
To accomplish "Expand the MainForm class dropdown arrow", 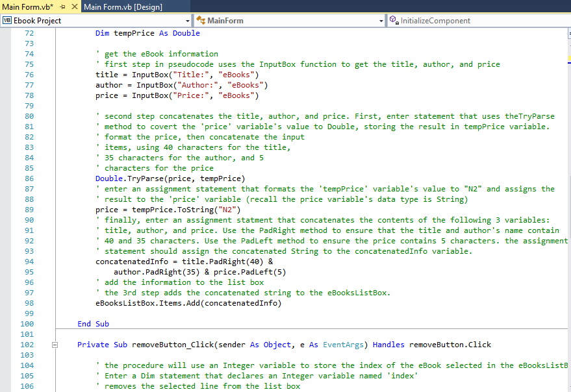I will (381, 21).
